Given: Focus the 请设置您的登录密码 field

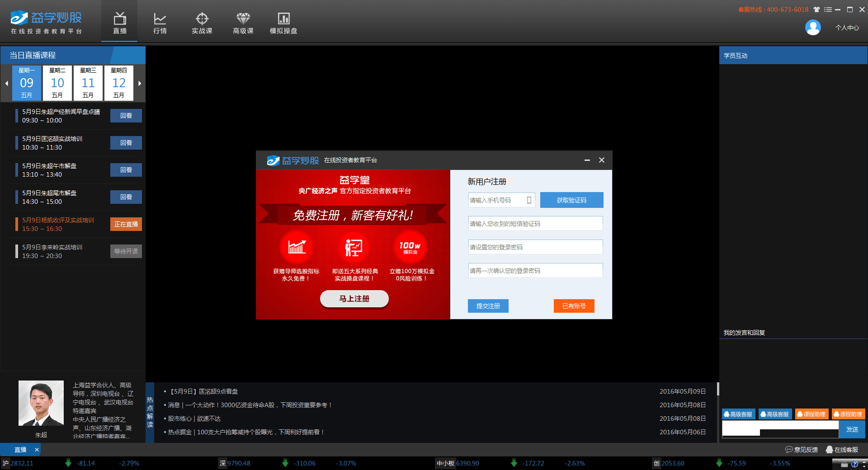Looking at the screenshot, I should pyautogui.click(x=535, y=247).
